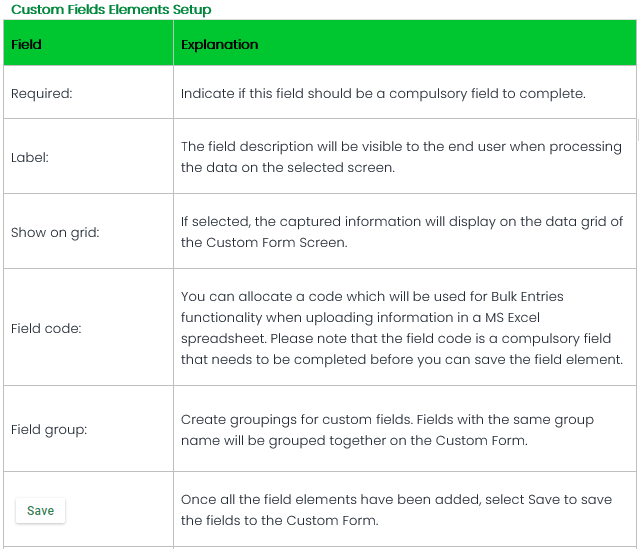This screenshot has height=549, width=640.
Task: Click the Required row's explanation text
Action: tap(382, 94)
